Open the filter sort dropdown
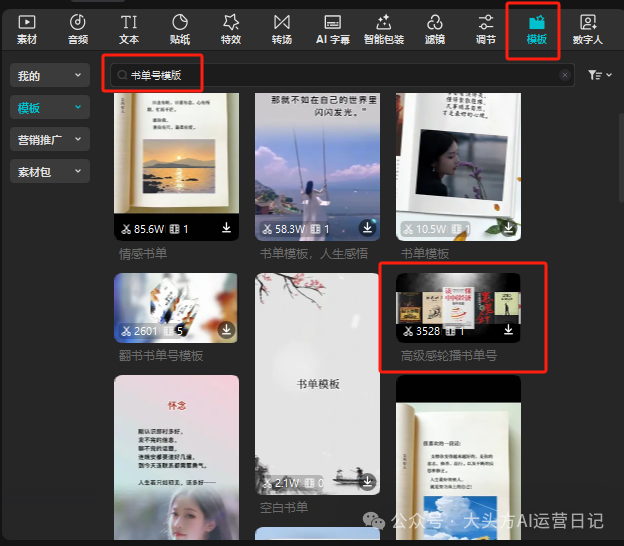Screen dimensions: 624x546 600,75
